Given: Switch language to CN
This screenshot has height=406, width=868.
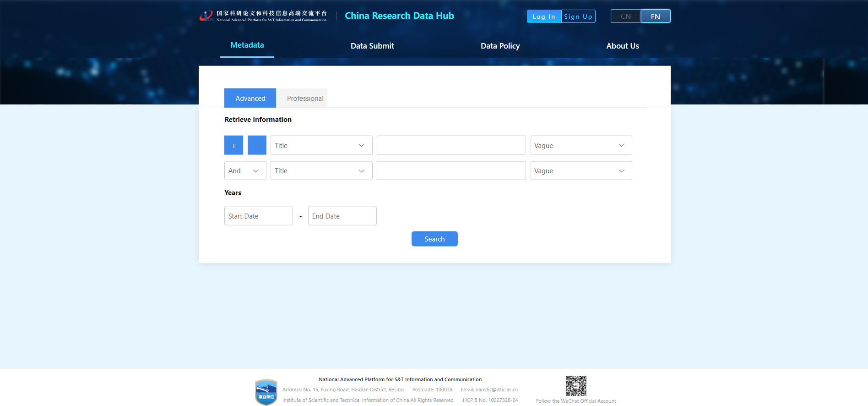Looking at the screenshot, I should pyautogui.click(x=625, y=16).
